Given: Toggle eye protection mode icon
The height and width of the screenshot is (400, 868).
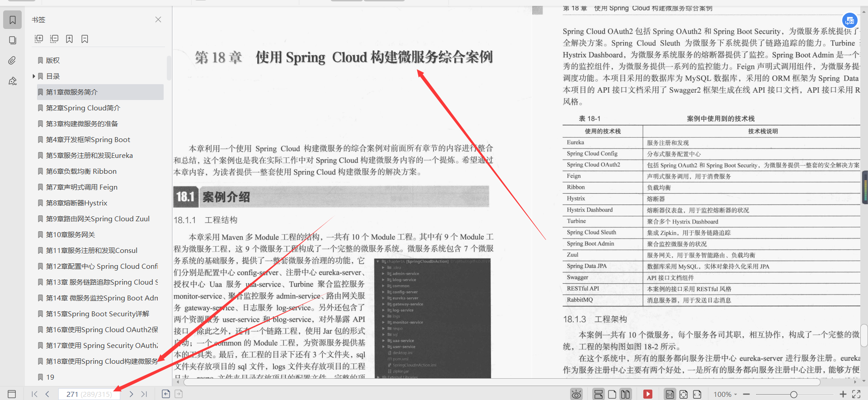Looking at the screenshot, I should pos(576,394).
